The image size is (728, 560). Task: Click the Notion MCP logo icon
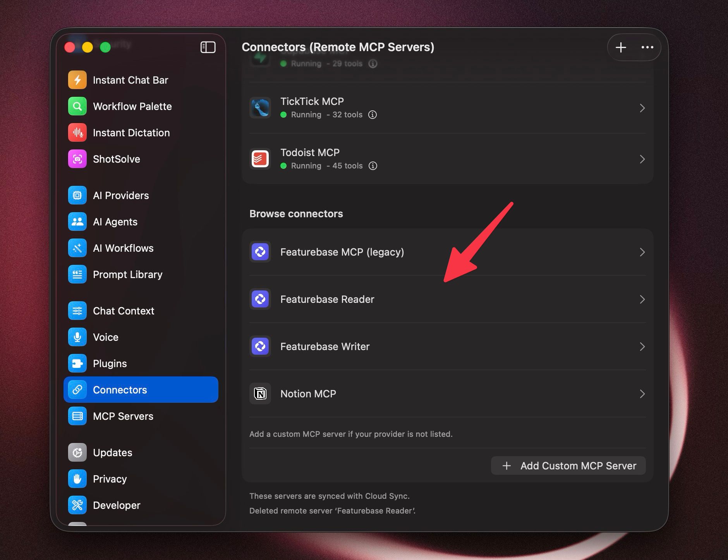point(260,394)
